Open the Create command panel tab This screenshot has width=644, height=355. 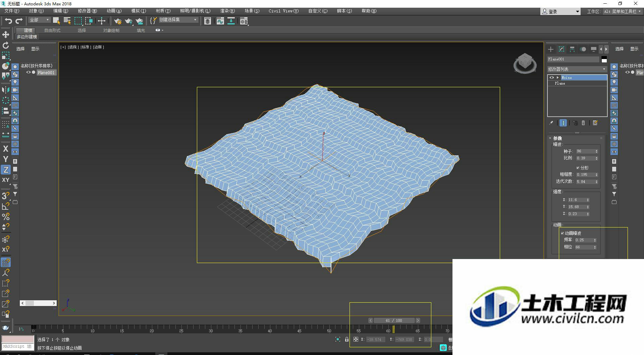pyautogui.click(x=551, y=49)
